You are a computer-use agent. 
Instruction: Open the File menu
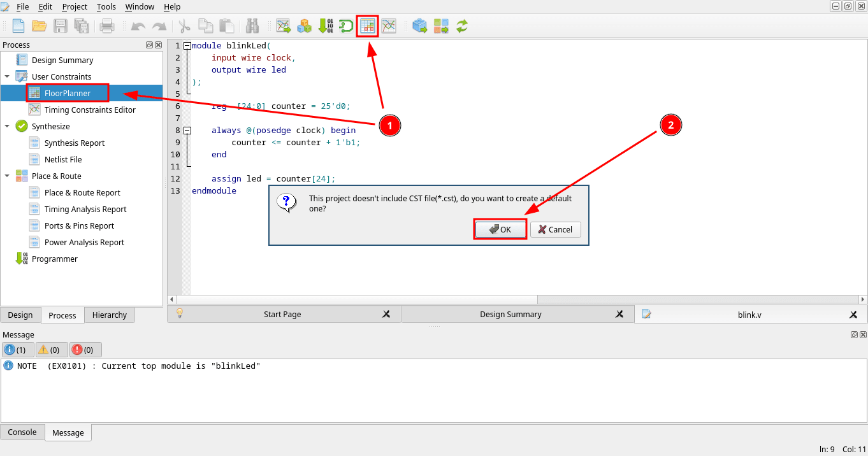22,6
